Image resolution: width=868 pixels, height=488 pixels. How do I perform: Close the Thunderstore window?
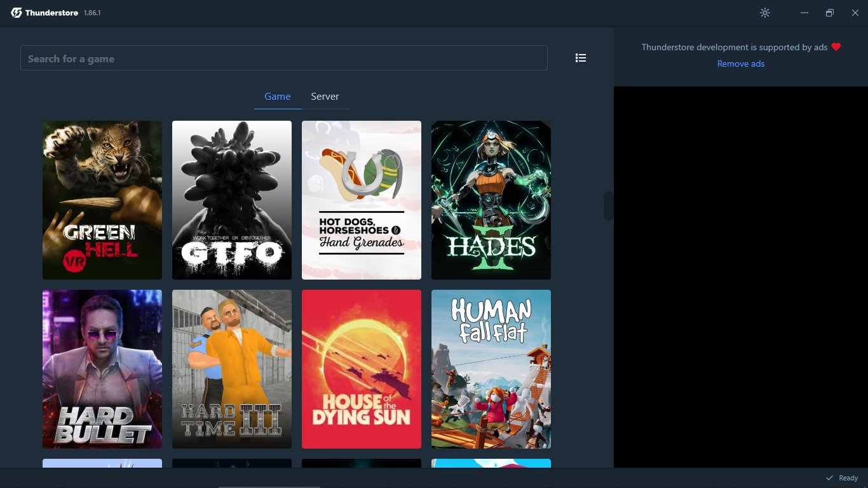(x=855, y=13)
